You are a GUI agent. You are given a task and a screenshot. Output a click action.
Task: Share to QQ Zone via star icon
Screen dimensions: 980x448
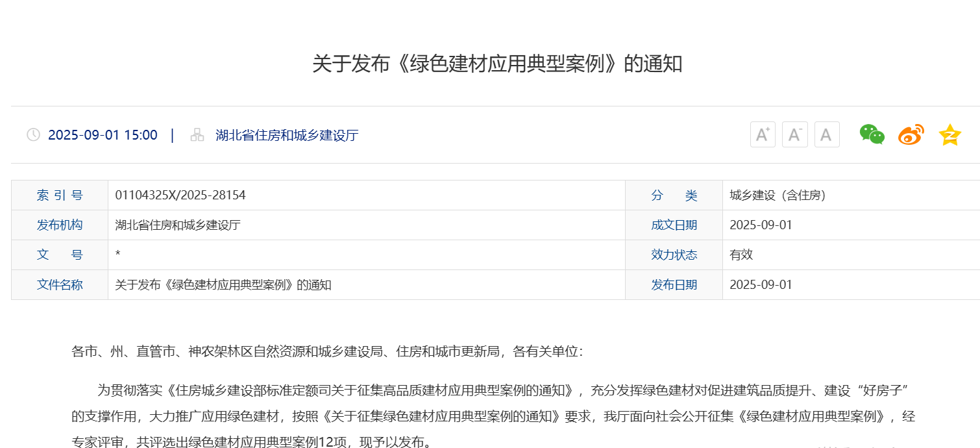[949, 134]
